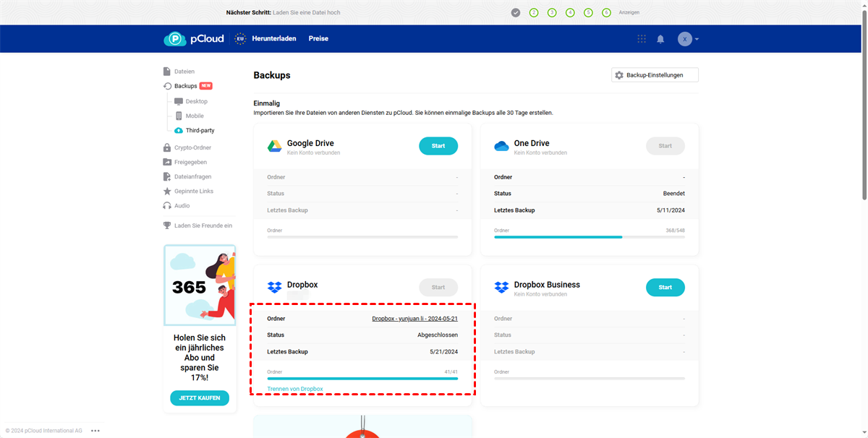Image resolution: width=868 pixels, height=438 pixels.
Task: Open the notifications bell icon
Action: [660, 39]
